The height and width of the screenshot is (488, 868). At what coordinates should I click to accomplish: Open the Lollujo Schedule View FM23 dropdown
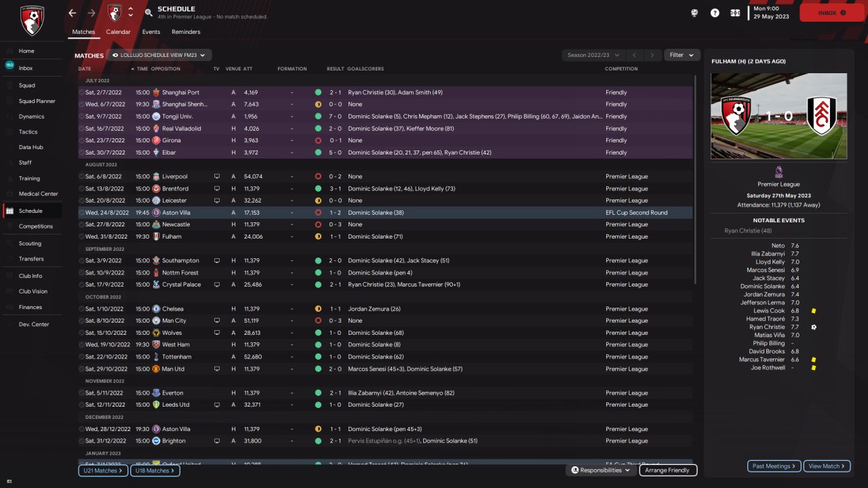tap(160, 55)
